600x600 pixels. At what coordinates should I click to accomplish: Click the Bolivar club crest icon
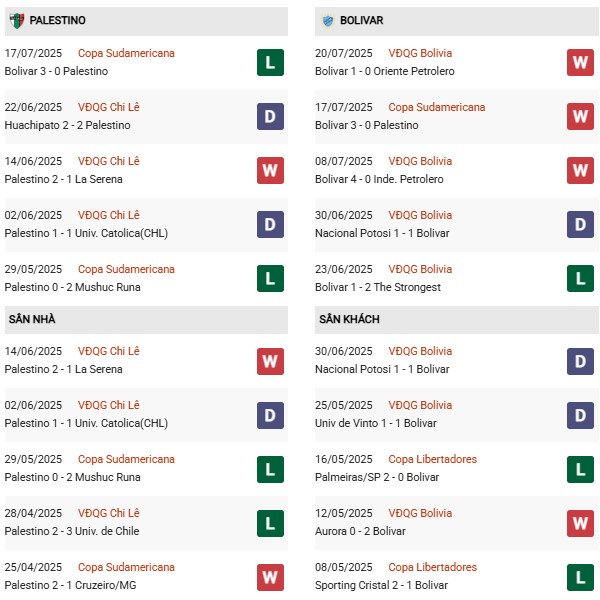click(326, 20)
